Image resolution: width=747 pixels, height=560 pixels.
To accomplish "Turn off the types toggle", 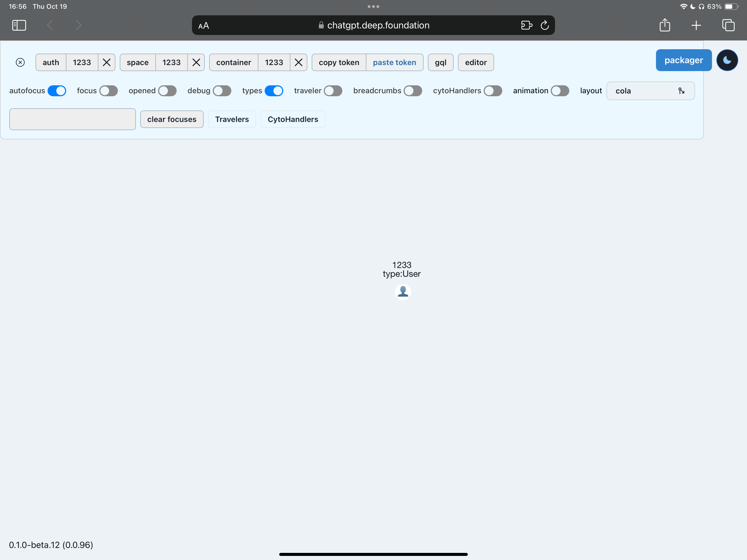I will [x=274, y=91].
